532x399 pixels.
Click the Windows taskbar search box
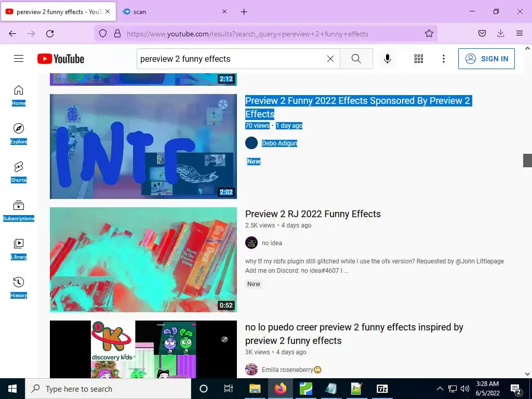click(x=108, y=389)
